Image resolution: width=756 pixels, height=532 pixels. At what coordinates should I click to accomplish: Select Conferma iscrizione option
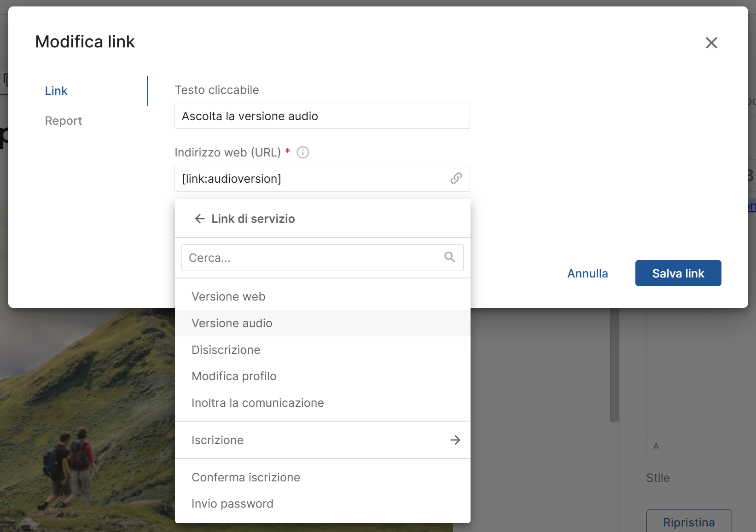pos(245,477)
